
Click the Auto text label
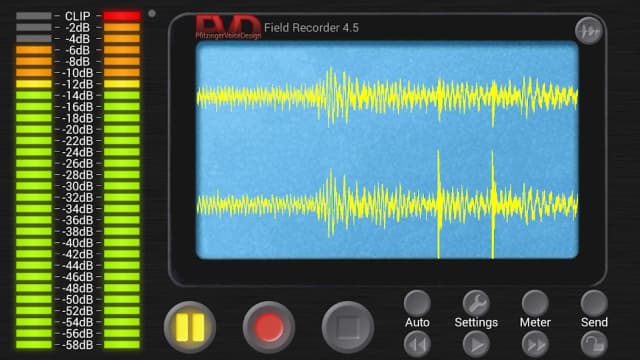[417, 322]
